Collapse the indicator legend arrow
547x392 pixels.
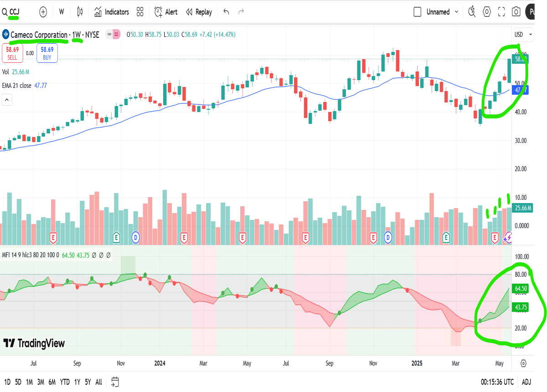(x=7, y=100)
